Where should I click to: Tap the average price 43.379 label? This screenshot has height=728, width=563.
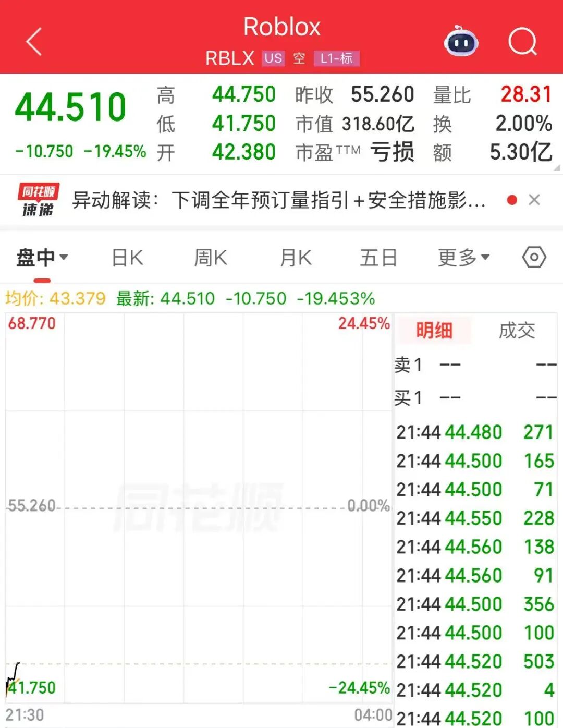coord(55,298)
